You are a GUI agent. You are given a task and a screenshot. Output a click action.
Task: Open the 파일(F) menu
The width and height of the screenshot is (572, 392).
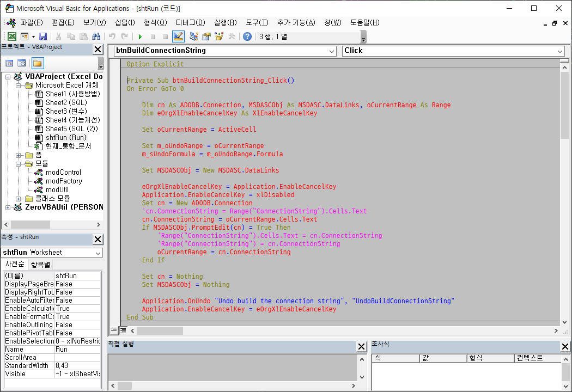pos(32,23)
